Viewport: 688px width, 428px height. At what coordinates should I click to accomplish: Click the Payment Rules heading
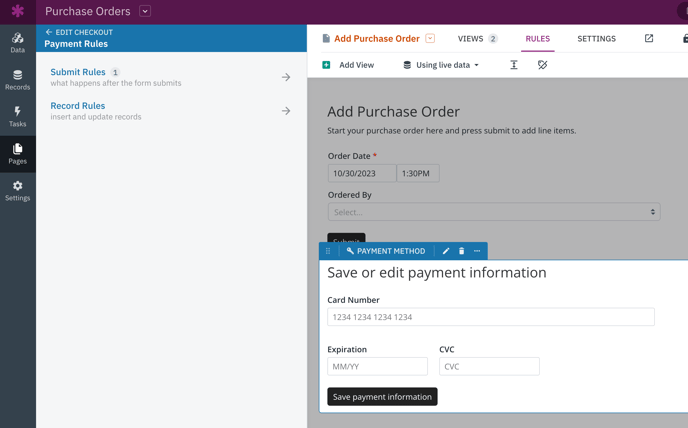(x=76, y=44)
